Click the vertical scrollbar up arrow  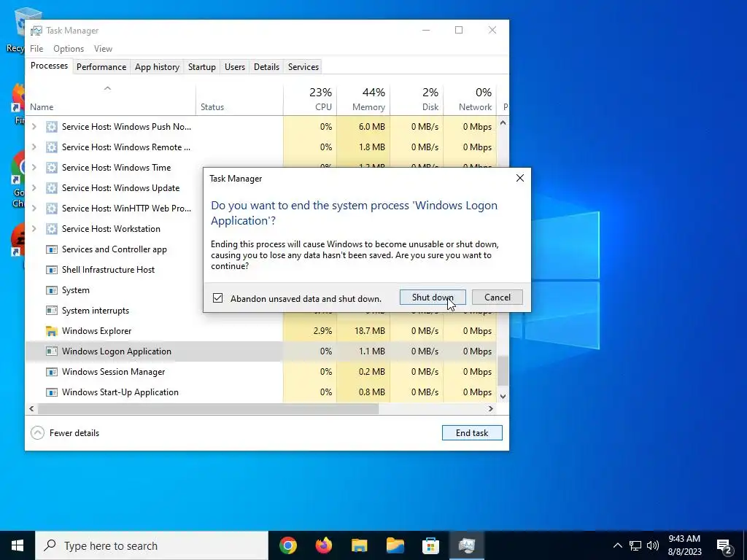coord(503,122)
